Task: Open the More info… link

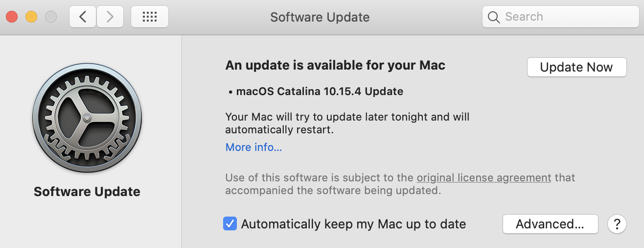Action: 253,147
